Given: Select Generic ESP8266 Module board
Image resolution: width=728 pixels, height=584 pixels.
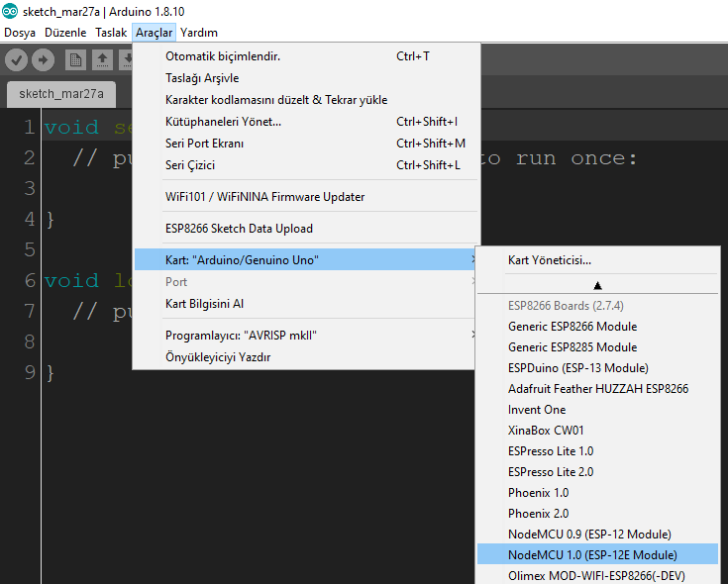Looking at the screenshot, I should pos(598,327).
